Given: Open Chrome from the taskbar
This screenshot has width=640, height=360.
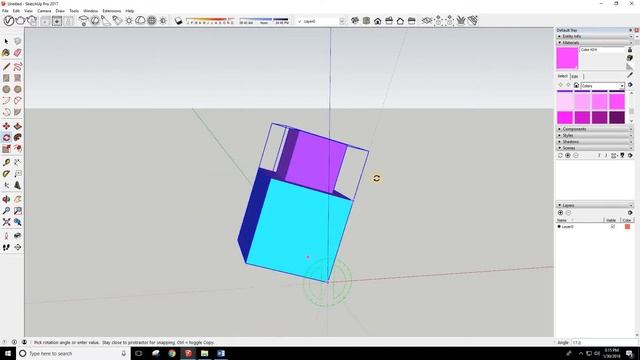Looking at the screenshot, I should pyautogui.click(x=172, y=353).
